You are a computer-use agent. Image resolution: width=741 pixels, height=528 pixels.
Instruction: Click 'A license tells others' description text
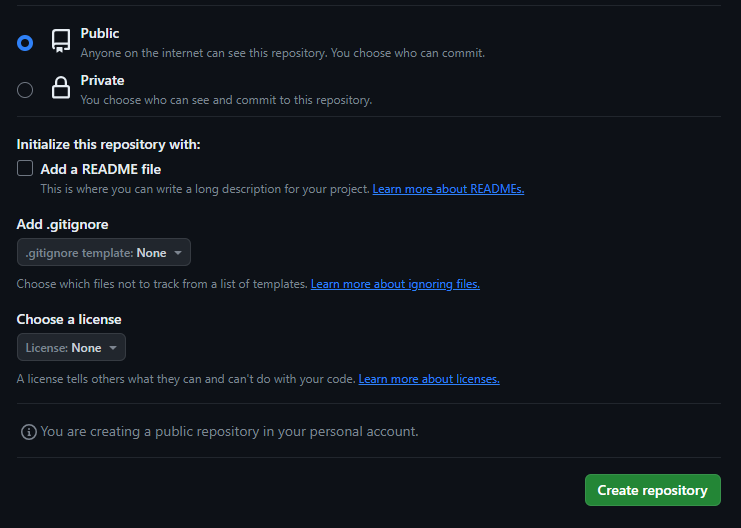(x=186, y=379)
